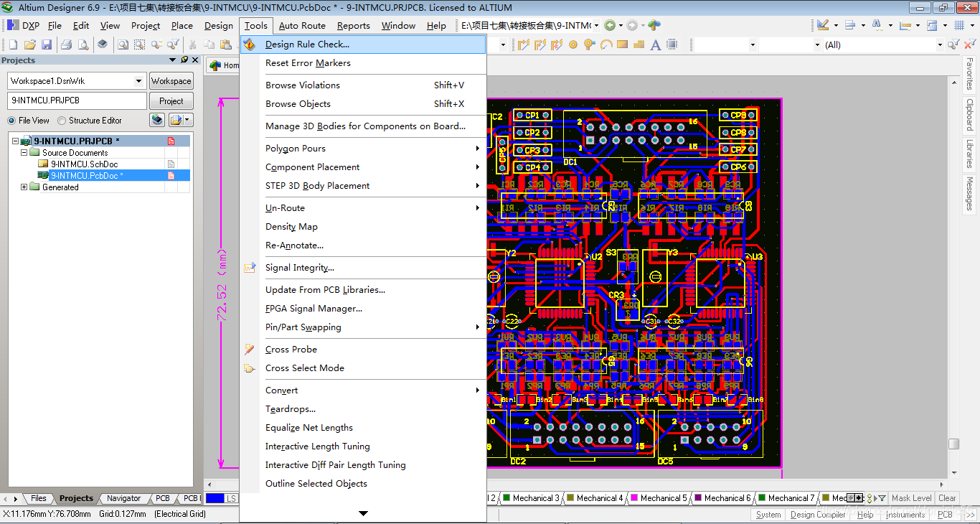Choose Browse Violations menu item
This screenshot has height=524, width=980.
(363, 85)
